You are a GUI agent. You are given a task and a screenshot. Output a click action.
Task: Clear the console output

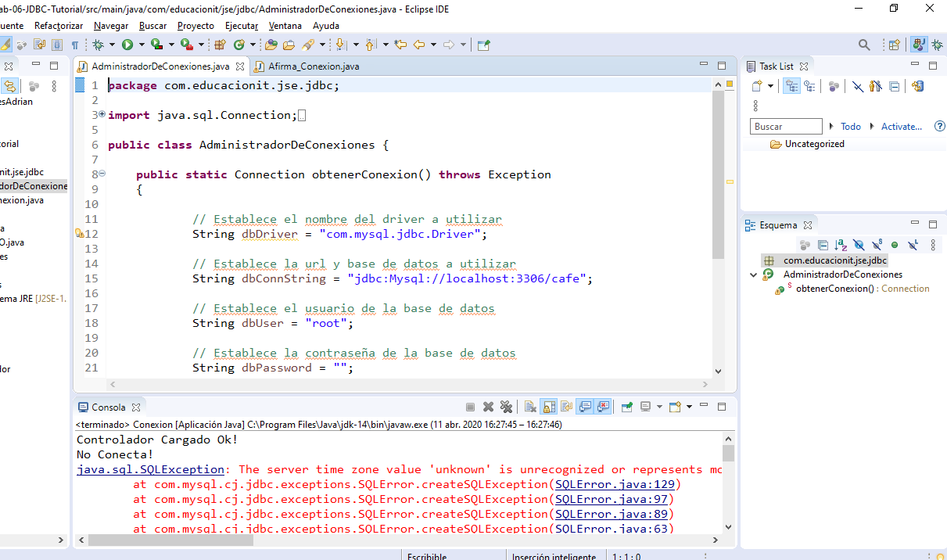[530, 407]
